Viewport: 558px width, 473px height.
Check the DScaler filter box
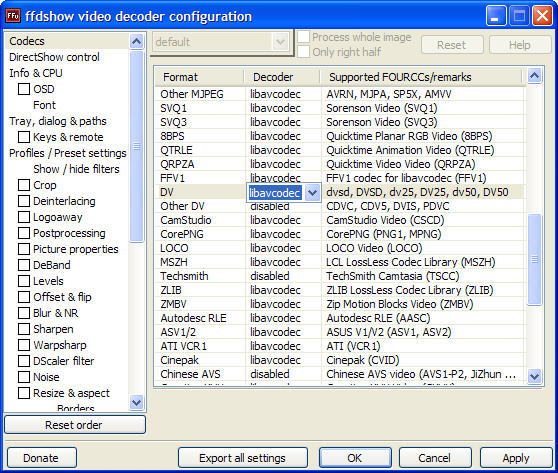coord(24,361)
